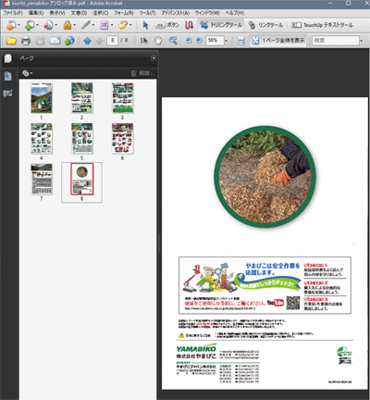Open a file with the folder icon

(x=11, y=41)
